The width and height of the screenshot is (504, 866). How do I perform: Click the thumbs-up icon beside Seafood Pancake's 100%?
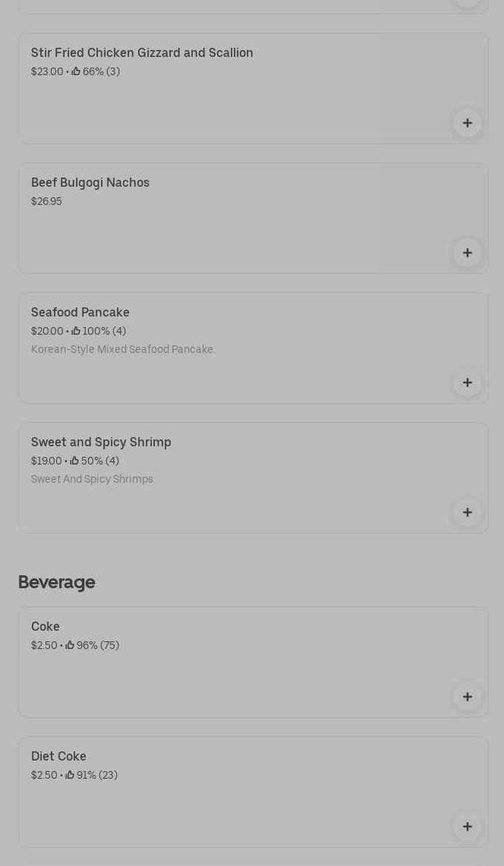pyautogui.click(x=76, y=331)
